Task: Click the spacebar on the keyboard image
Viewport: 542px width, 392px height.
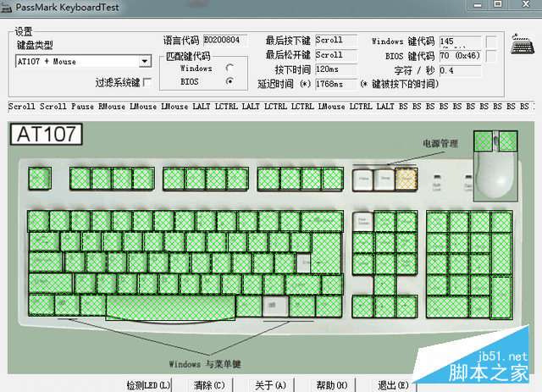Action: click(170, 307)
